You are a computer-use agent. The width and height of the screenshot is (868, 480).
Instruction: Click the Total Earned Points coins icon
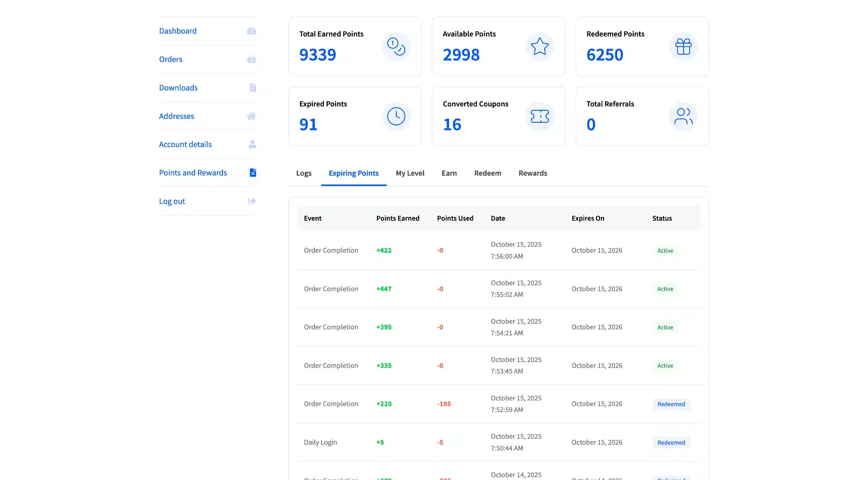click(x=396, y=46)
